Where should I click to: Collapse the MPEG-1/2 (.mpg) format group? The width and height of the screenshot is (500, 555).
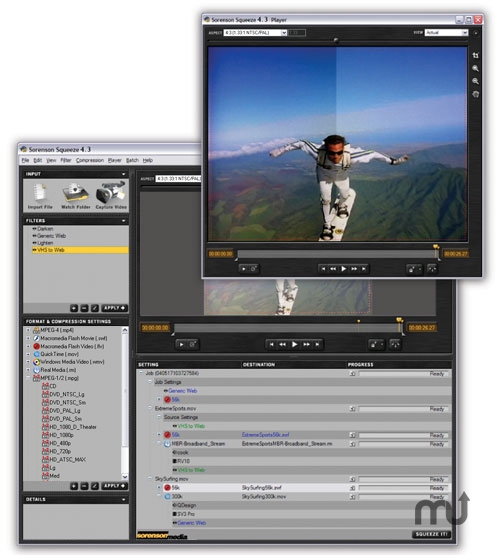tap(28, 378)
